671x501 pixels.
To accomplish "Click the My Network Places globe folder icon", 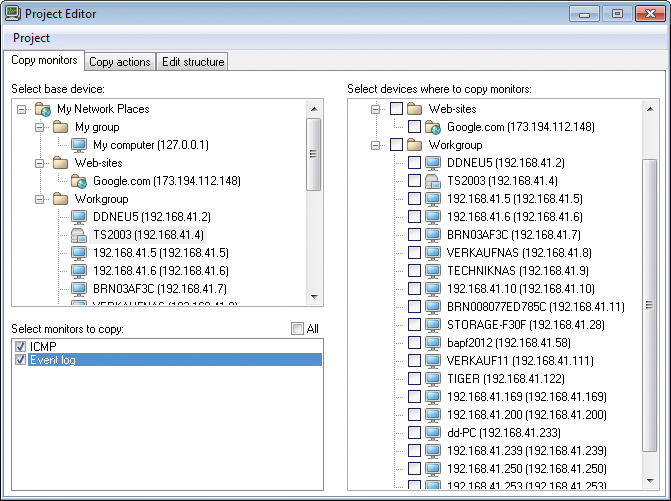I will tap(43, 110).
